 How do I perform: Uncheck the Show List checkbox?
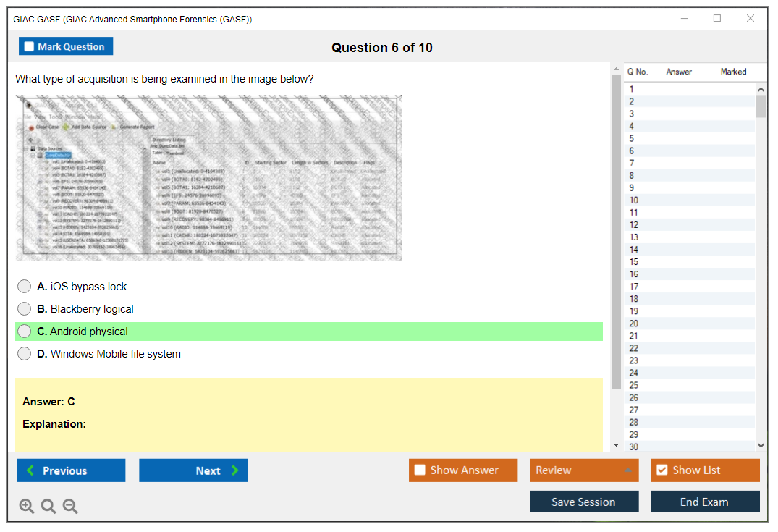pos(661,470)
